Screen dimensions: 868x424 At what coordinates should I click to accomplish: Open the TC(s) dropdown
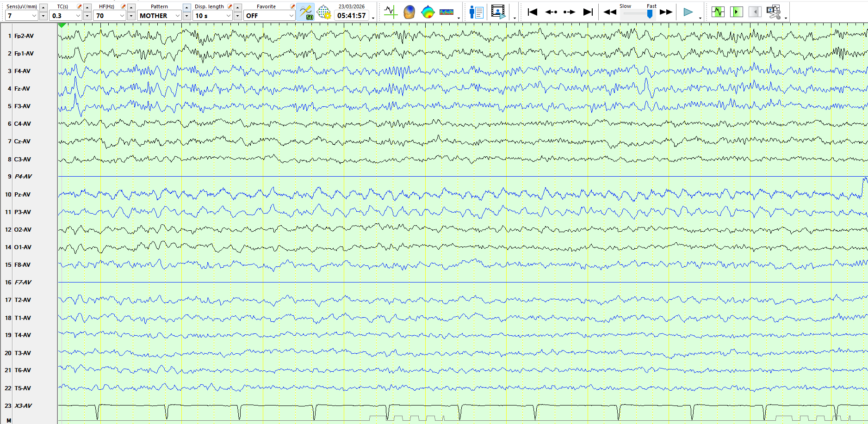coord(65,16)
